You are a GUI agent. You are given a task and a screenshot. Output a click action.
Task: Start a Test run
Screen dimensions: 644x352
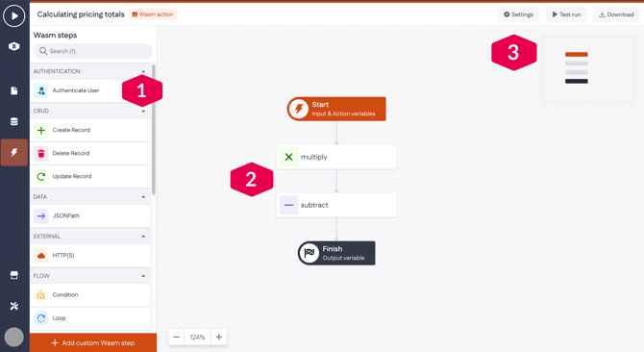pos(566,14)
